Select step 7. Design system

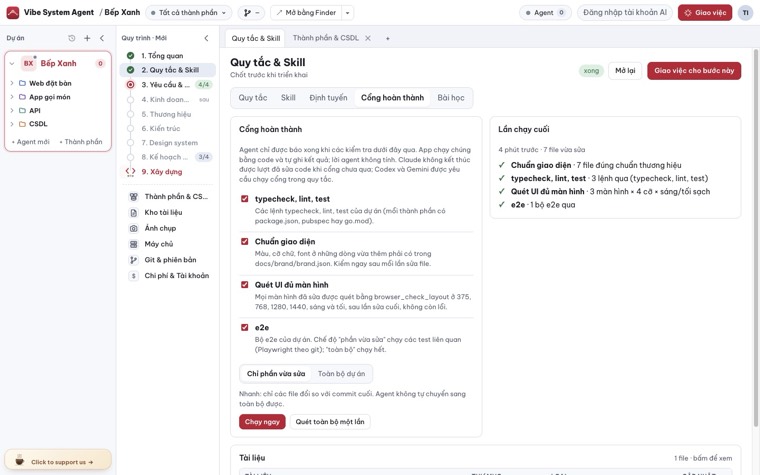pyautogui.click(x=168, y=142)
